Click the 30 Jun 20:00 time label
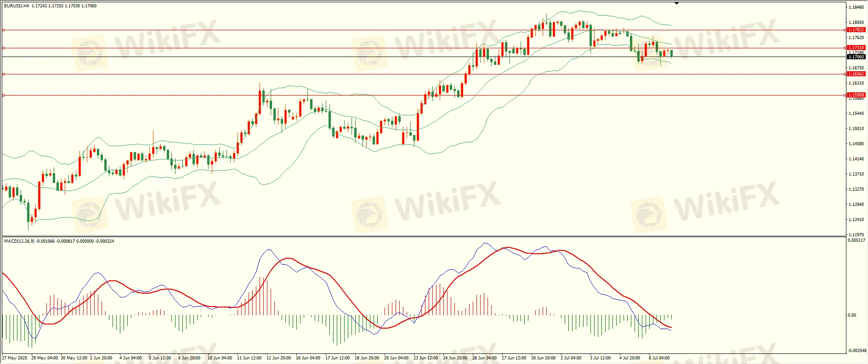868x364 pixels. pos(544,358)
